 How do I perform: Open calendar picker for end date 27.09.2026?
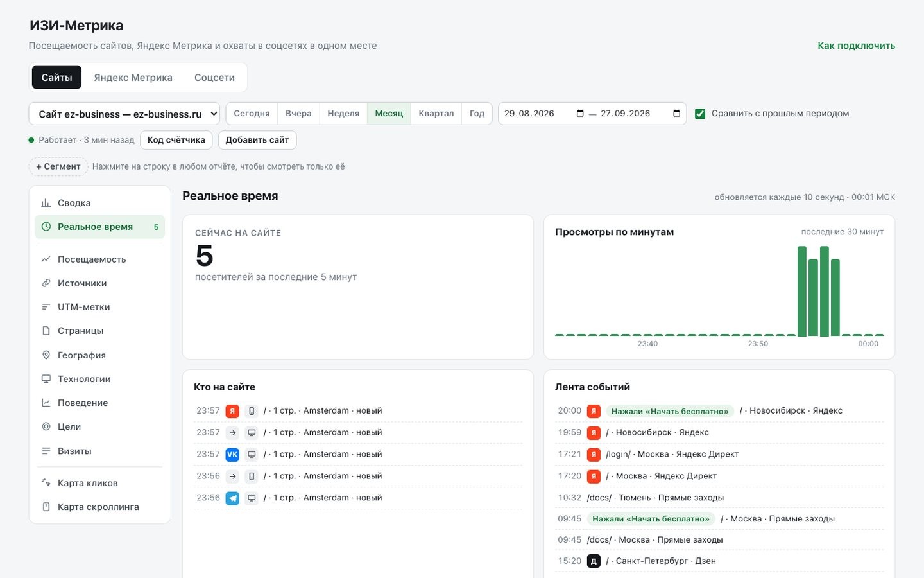pyautogui.click(x=676, y=114)
